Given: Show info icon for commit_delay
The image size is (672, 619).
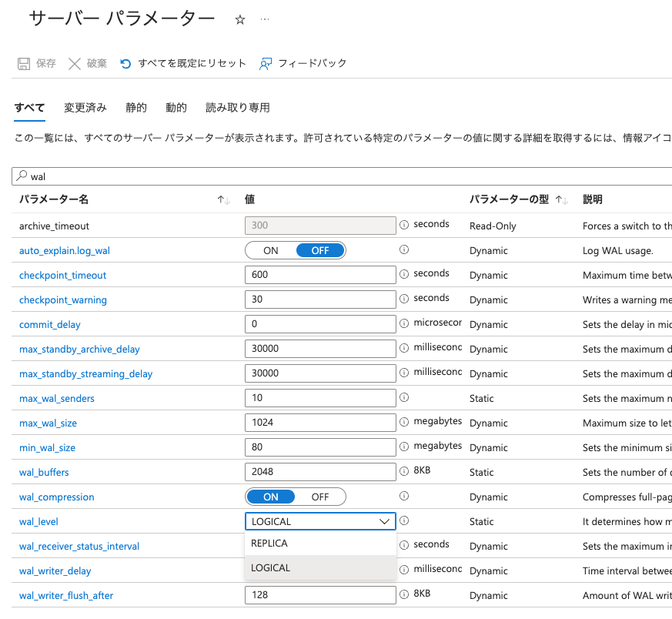Looking at the screenshot, I should [404, 323].
